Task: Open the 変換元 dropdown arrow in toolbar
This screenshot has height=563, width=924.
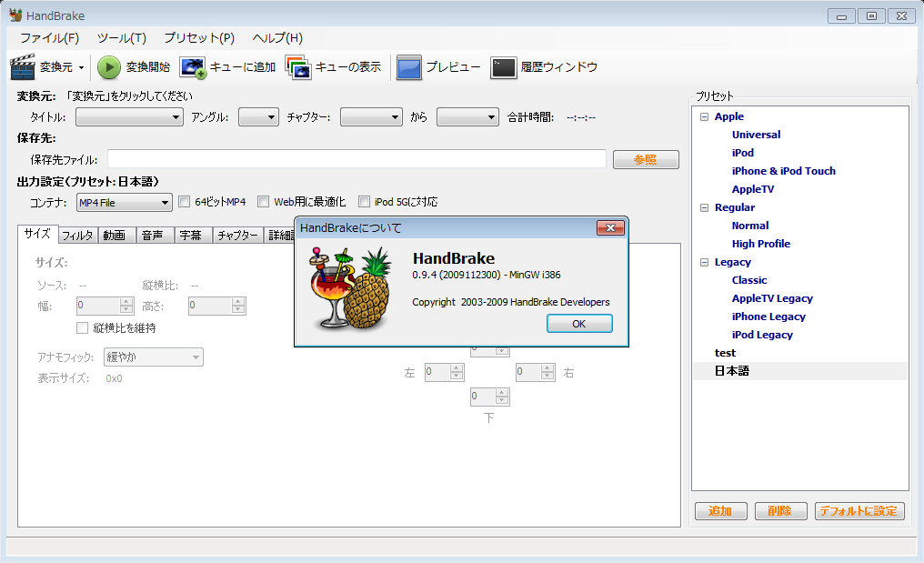Action: click(x=81, y=67)
